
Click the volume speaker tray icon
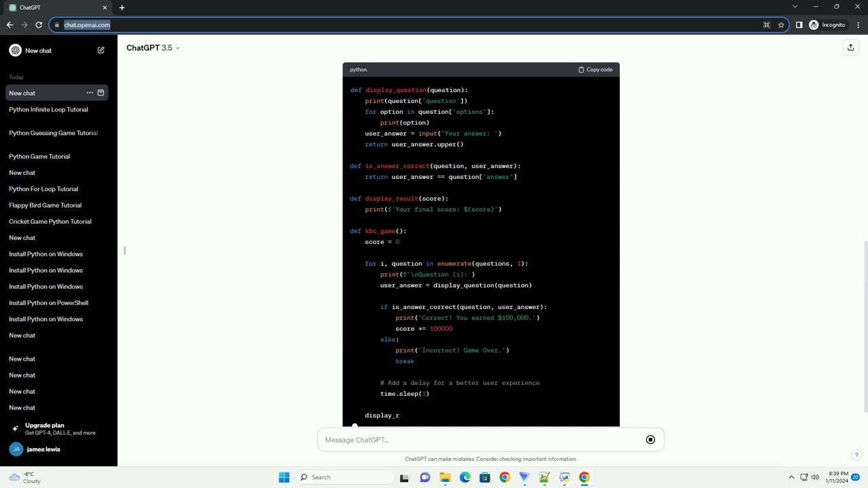click(x=815, y=477)
